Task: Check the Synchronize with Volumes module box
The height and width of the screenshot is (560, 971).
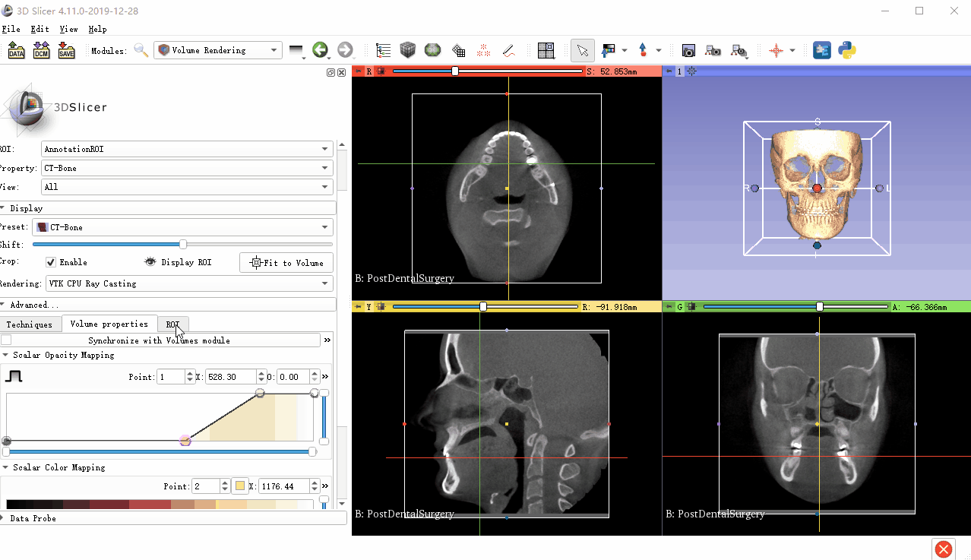Action: (7, 340)
